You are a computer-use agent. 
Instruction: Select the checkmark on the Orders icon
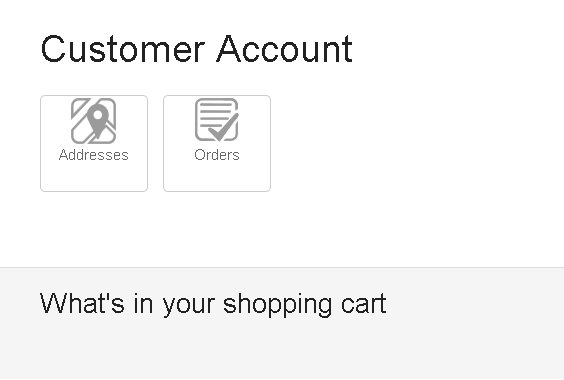coord(223,127)
